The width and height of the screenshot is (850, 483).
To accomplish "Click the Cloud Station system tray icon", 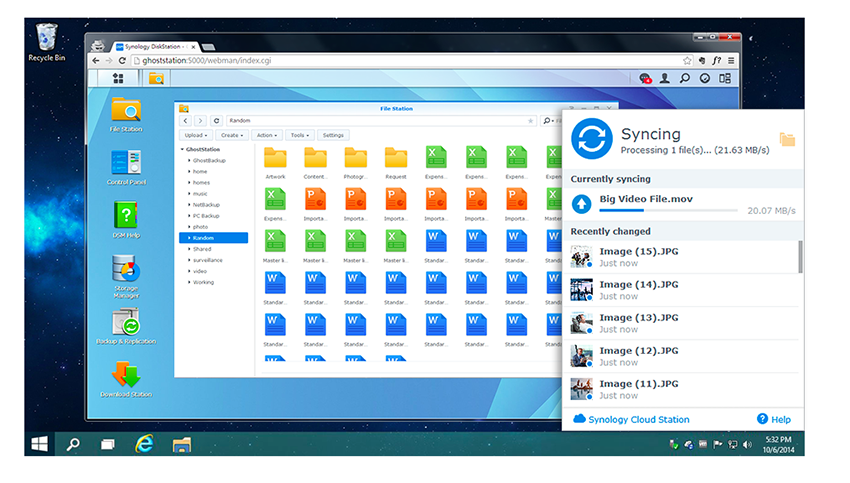I will 688,445.
